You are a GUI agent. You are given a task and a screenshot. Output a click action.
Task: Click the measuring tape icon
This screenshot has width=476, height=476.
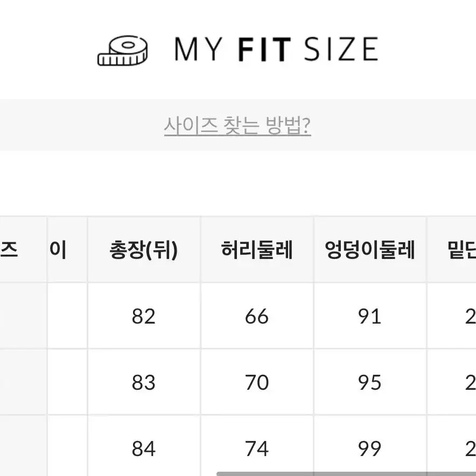point(123,51)
